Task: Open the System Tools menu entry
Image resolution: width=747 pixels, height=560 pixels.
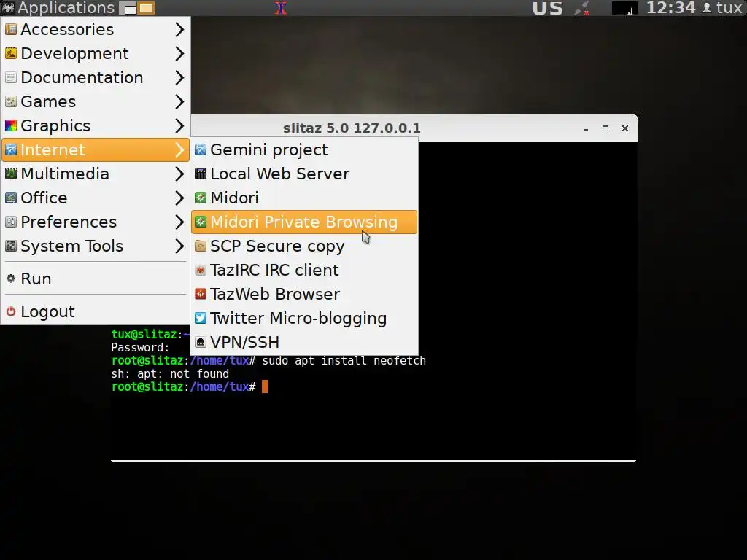Action: (96, 246)
